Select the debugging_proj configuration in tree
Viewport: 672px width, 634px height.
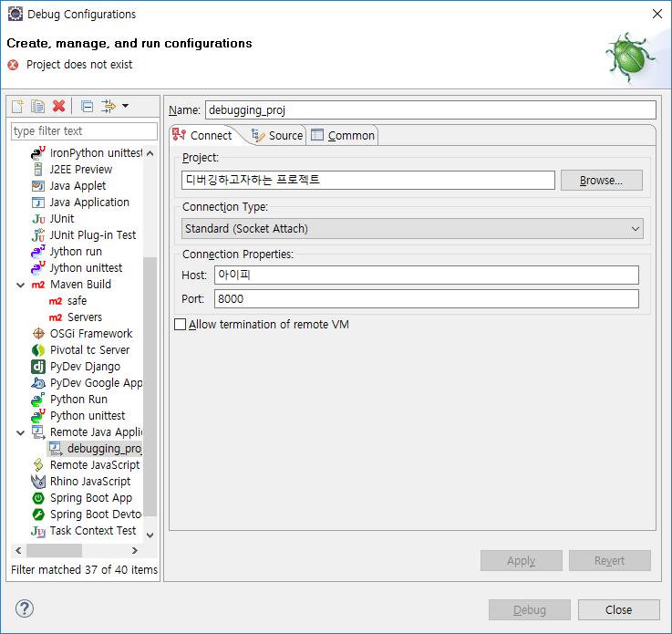point(95,449)
